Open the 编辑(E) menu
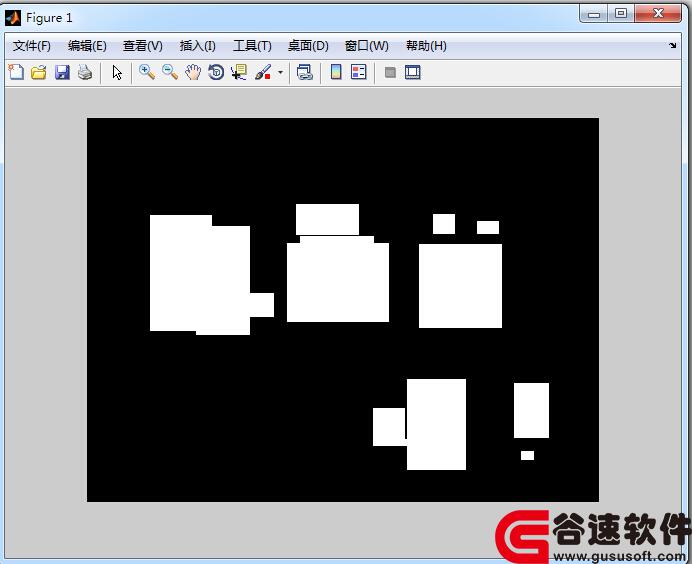Screen dimensions: 692x564 tap(87, 46)
